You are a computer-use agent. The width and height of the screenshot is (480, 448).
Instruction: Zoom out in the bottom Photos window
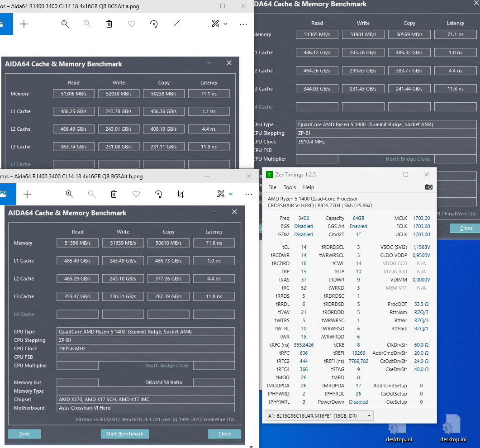[x=91, y=194]
